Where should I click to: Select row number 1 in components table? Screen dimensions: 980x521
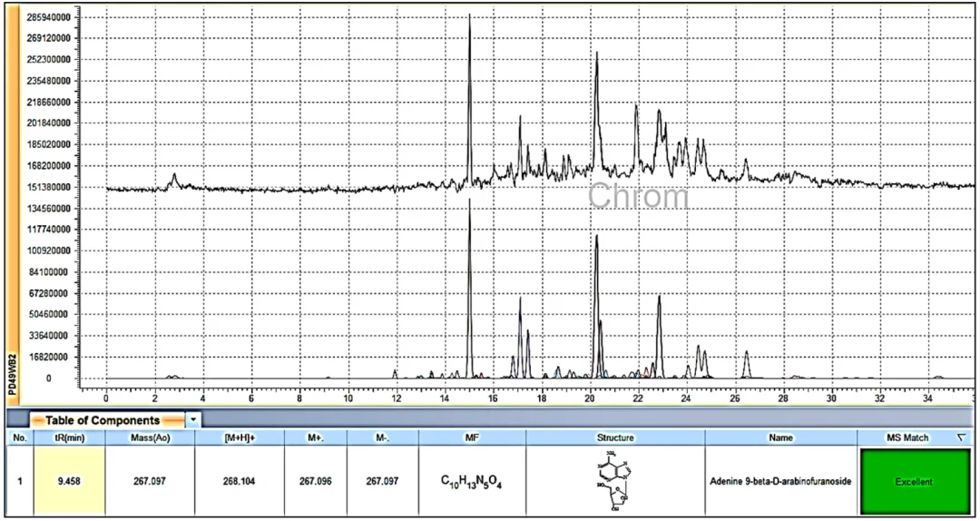(20, 482)
